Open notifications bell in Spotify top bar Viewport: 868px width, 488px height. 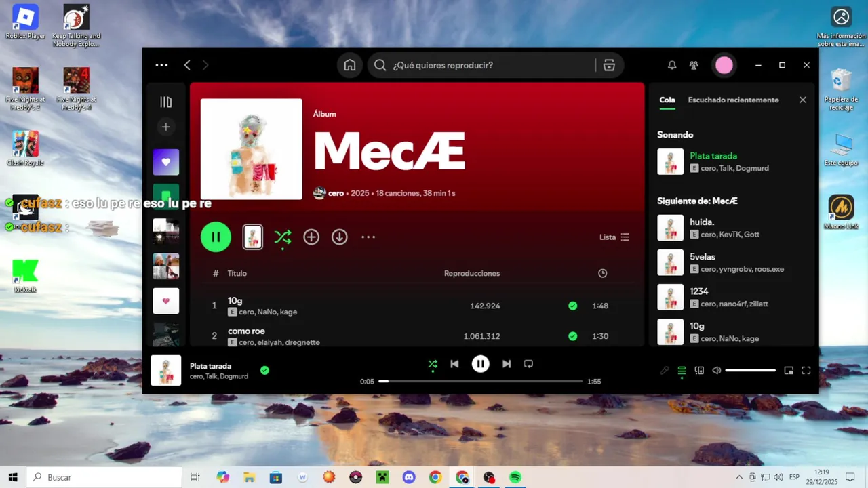[672, 65]
